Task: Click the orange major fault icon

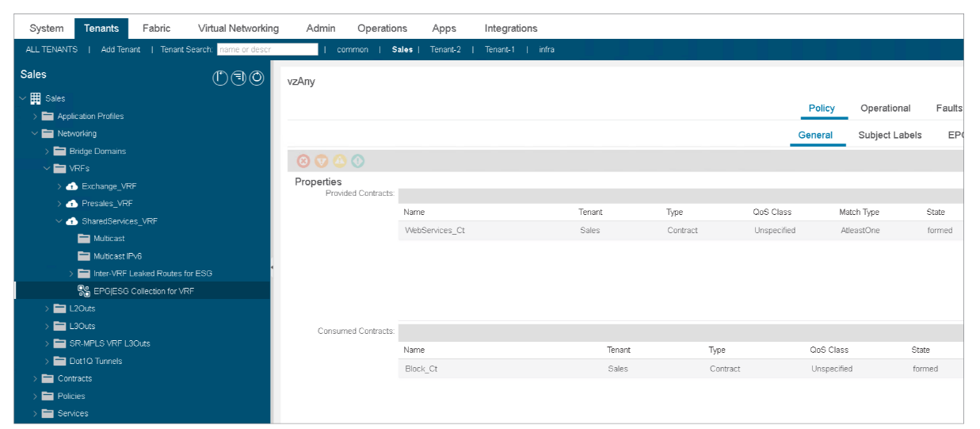Action: coord(322,161)
